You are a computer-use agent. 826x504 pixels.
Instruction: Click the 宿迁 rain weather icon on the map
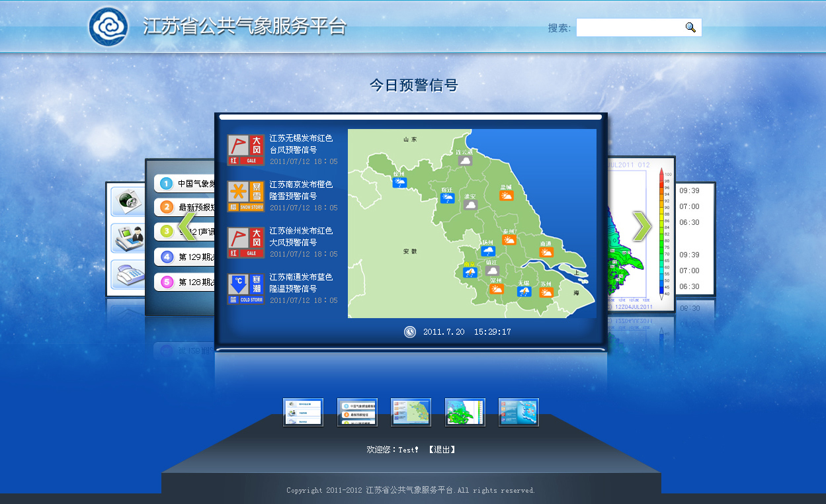pos(448,197)
